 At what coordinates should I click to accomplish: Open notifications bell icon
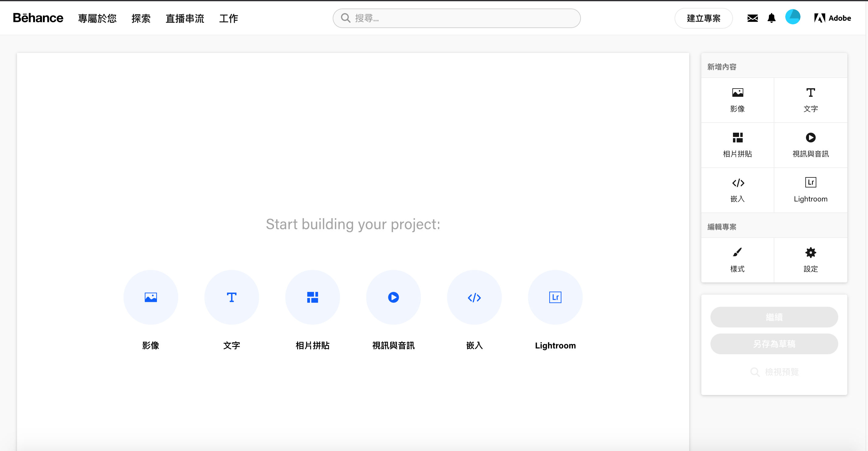771,18
